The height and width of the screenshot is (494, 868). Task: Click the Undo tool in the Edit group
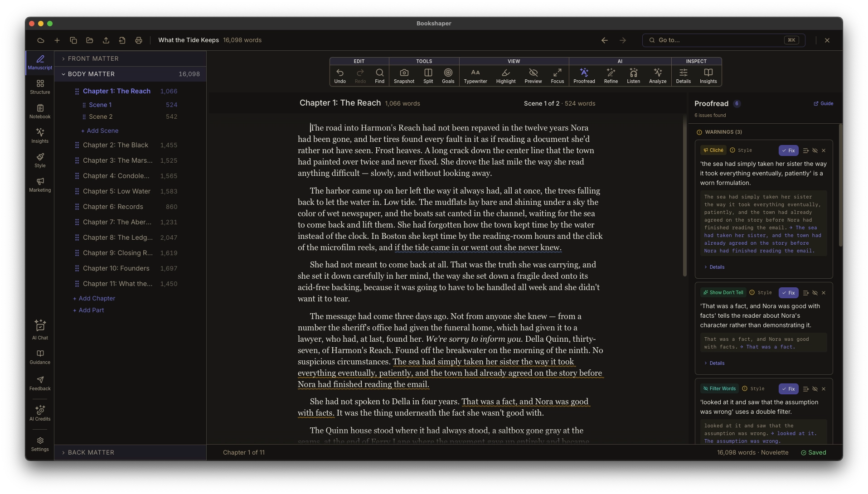(340, 76)
